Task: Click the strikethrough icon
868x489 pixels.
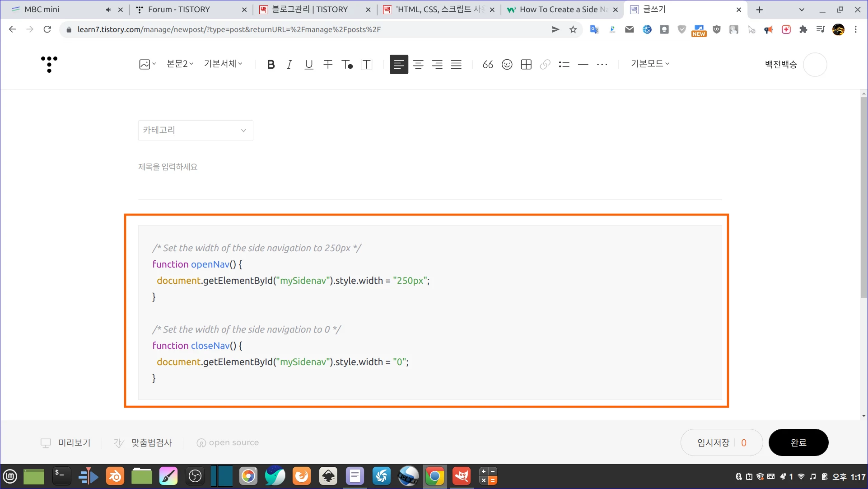Action: [328, 65]
